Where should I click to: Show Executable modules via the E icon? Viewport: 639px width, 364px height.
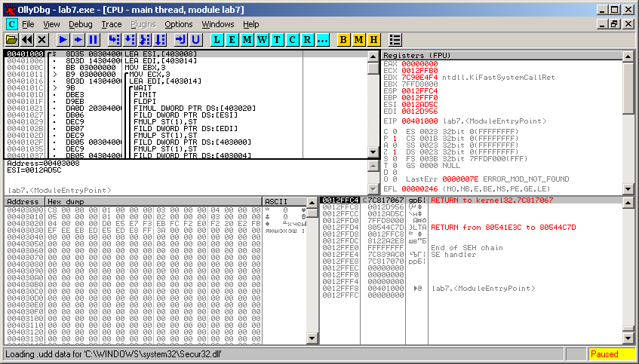point(232,39)
